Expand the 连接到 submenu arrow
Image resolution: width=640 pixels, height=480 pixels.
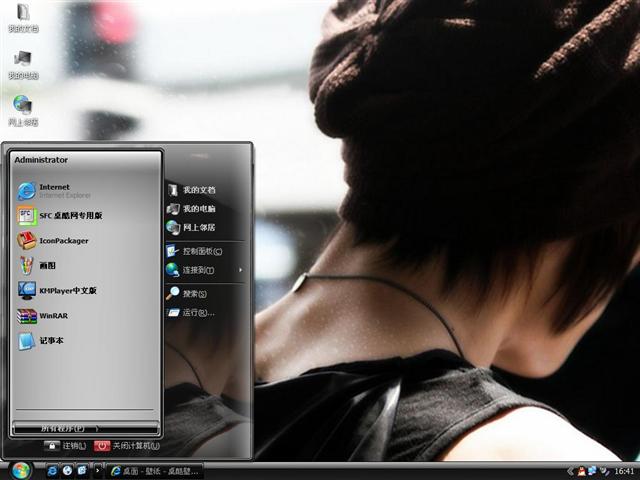[241, 270]
